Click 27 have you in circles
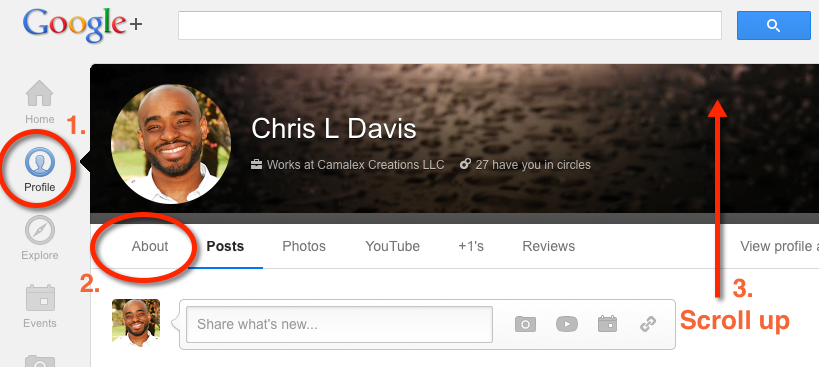The height and width of the screenshot is (367, 819). click(533, 165)
